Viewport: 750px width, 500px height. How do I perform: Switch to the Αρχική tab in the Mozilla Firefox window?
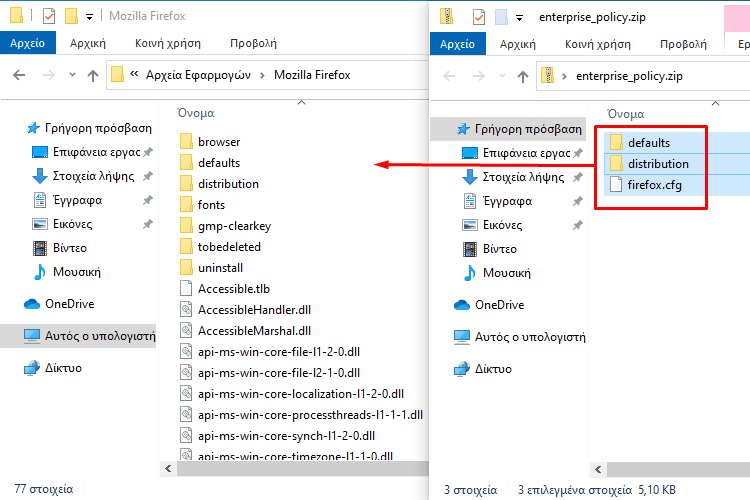(x=88, y=43)
